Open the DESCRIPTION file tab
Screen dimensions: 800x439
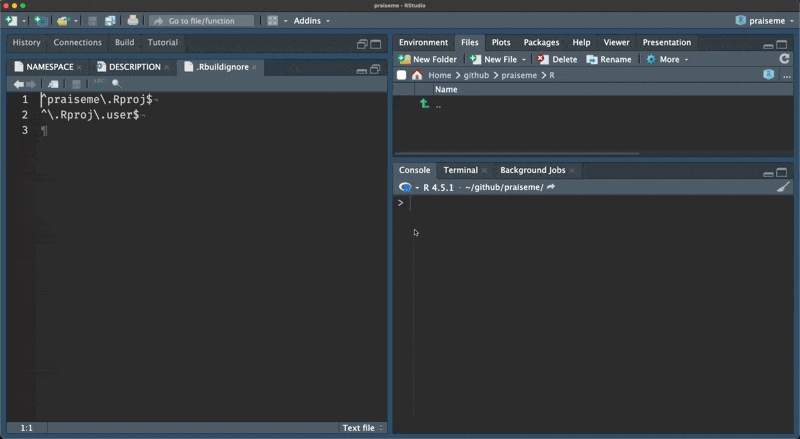[x=134, y=67]
